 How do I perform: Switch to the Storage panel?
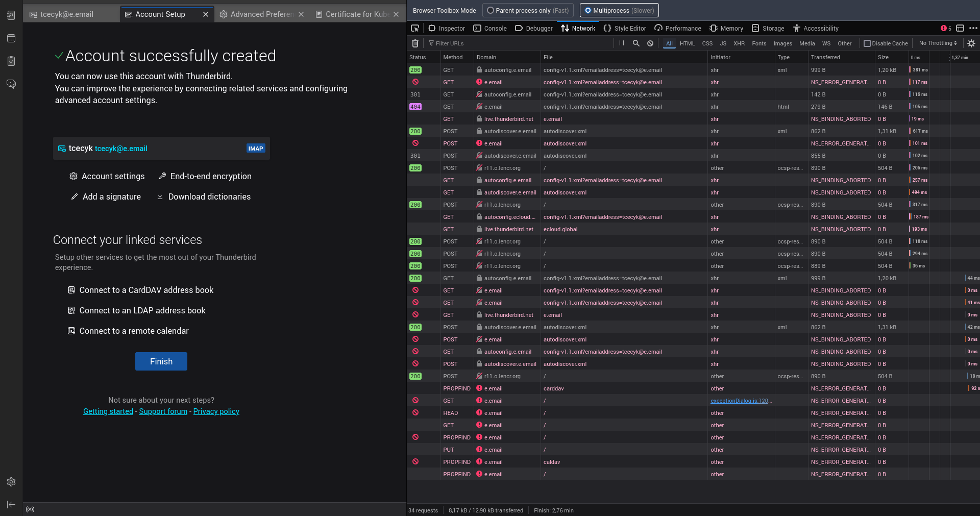tap(768, 28)
